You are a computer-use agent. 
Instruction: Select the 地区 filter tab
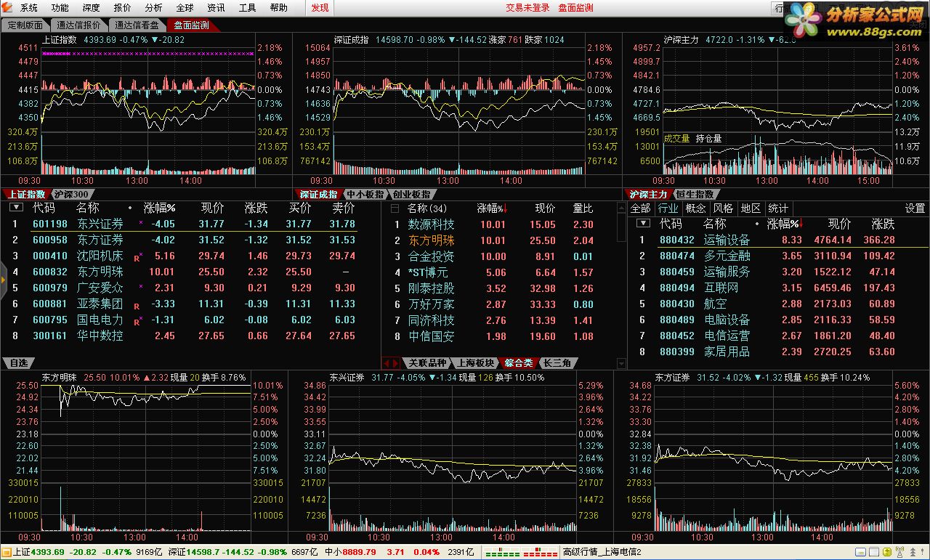[751, 208]
